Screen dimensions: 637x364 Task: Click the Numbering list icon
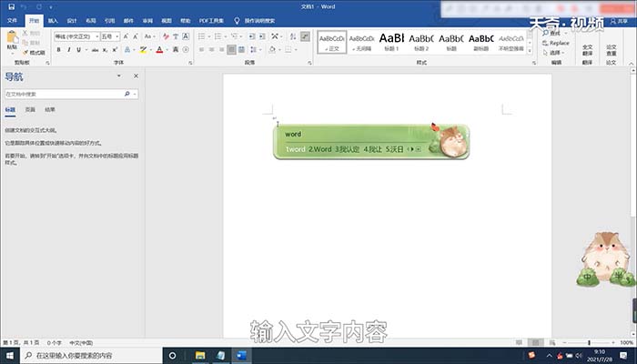[x=218, y=36]
